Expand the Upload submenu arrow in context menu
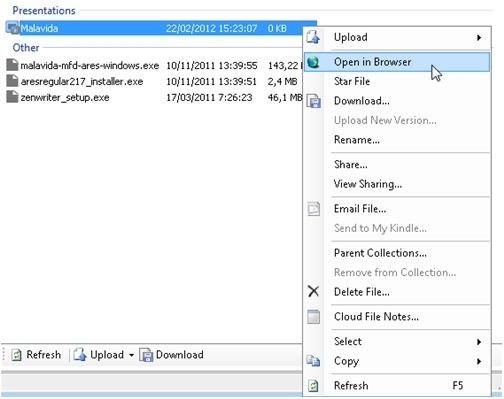This screenshot has width=504, height=399. point(479,37)
